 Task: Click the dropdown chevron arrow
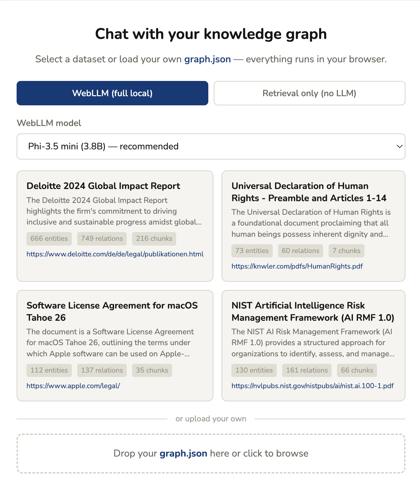click(x=399, y=146)
